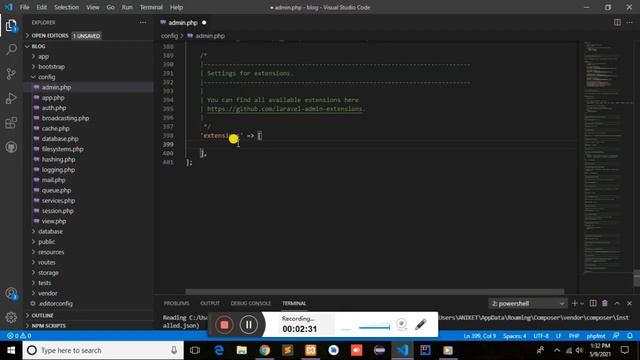Open File menu
Screen dimensions: 640x360
[x=24, y=7]
